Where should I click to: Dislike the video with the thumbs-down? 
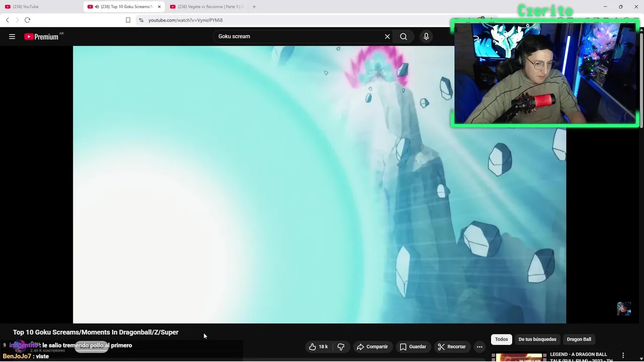click(x=341, y=347)
